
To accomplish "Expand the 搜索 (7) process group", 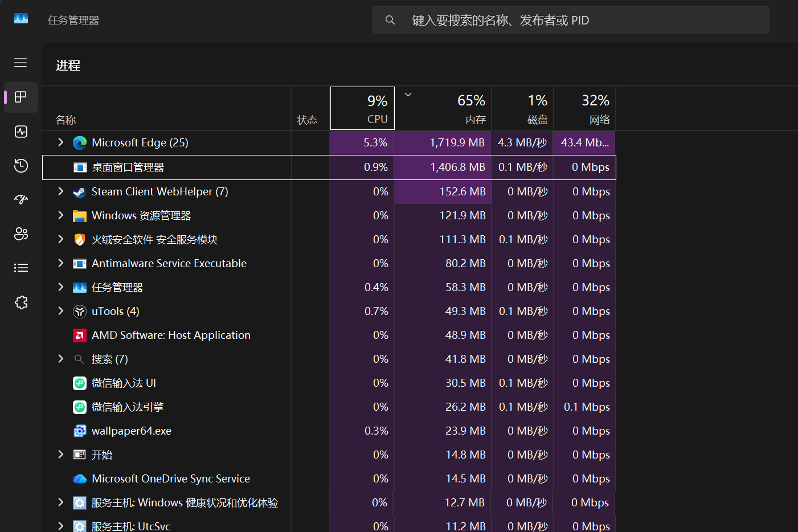I will pyautogui.click(x=61, y=359).
